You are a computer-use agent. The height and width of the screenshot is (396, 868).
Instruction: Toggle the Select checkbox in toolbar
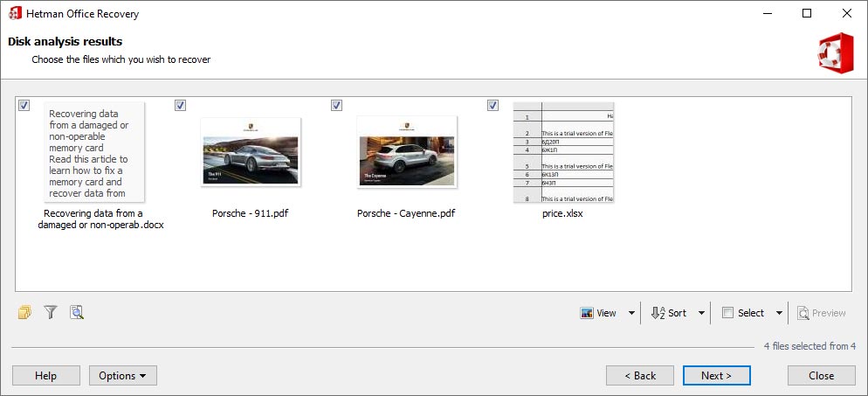click(x=728, y=313)
